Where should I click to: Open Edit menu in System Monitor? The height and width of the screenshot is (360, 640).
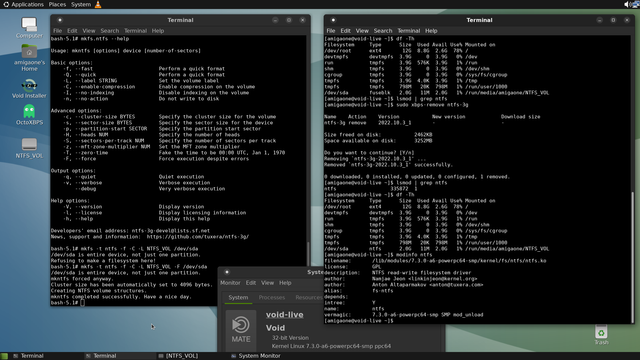click(x=251, y=283)
